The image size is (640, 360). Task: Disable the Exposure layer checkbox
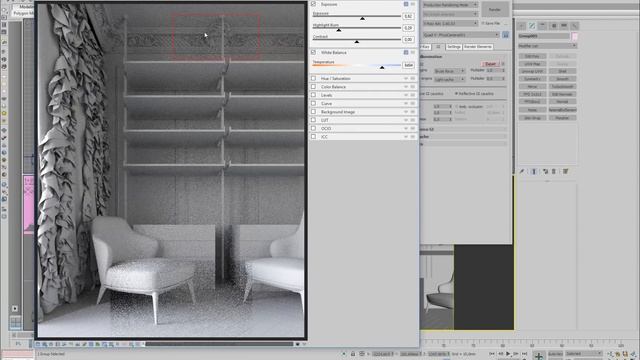click(313, 4)
